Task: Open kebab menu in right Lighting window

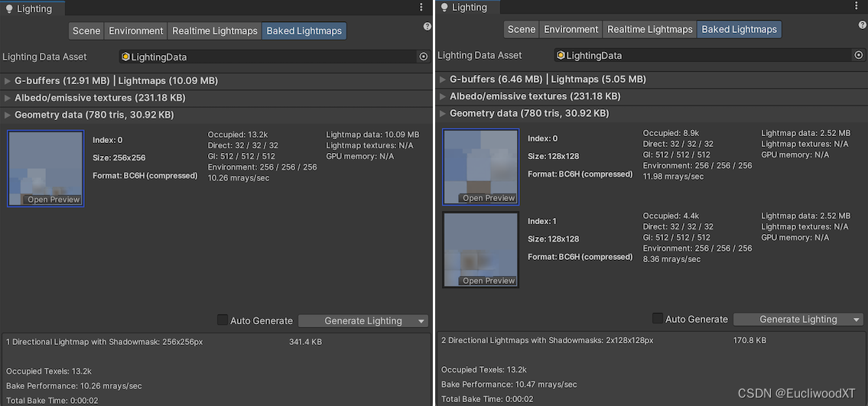Action: (855, 5)
